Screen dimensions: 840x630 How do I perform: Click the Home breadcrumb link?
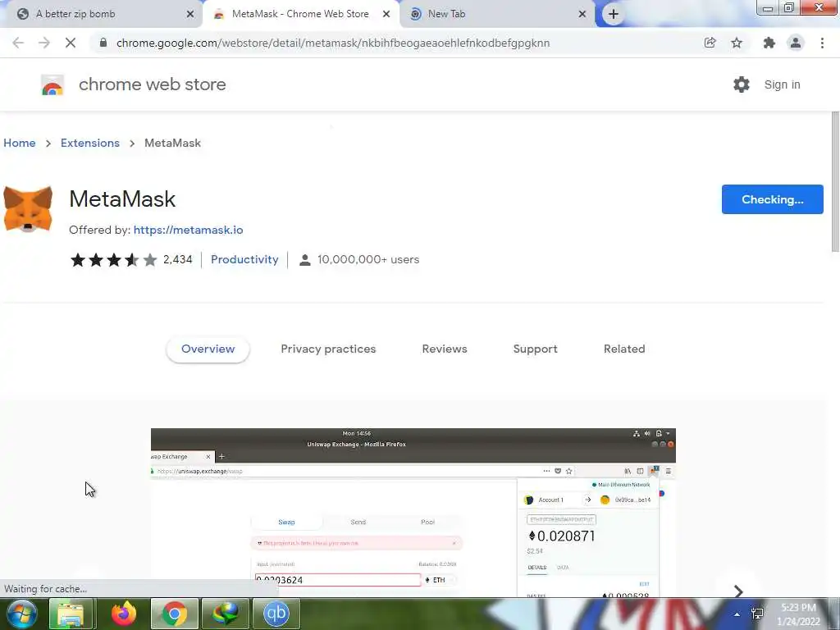click(x=20, y=143)
